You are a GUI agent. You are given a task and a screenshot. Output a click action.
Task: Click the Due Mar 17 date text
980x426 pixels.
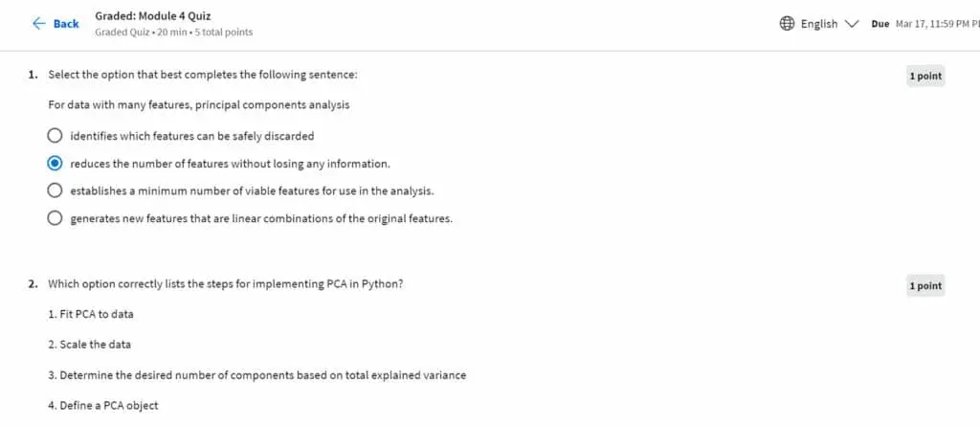tap(925, 24)
